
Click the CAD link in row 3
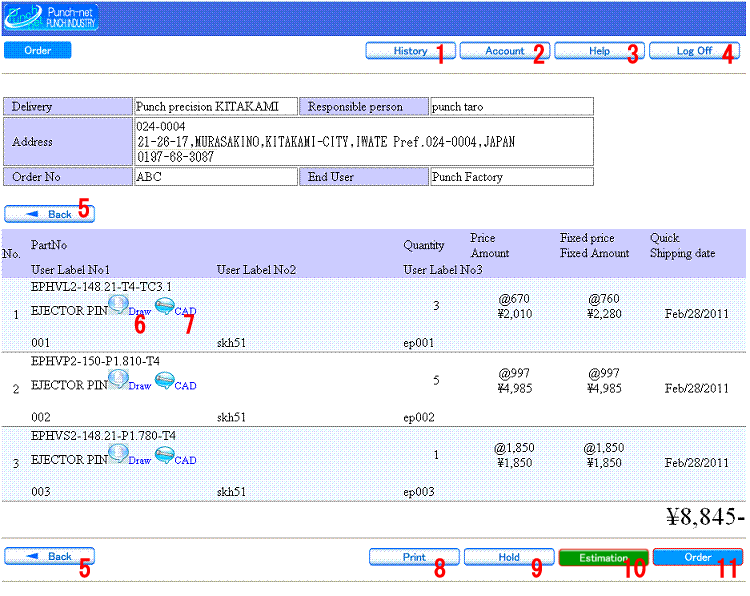(x=186, y=461)
